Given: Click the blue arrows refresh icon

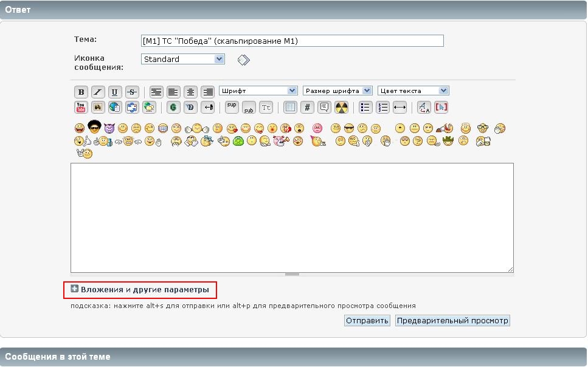Looking at the screenshot, I should click(132, 107).
